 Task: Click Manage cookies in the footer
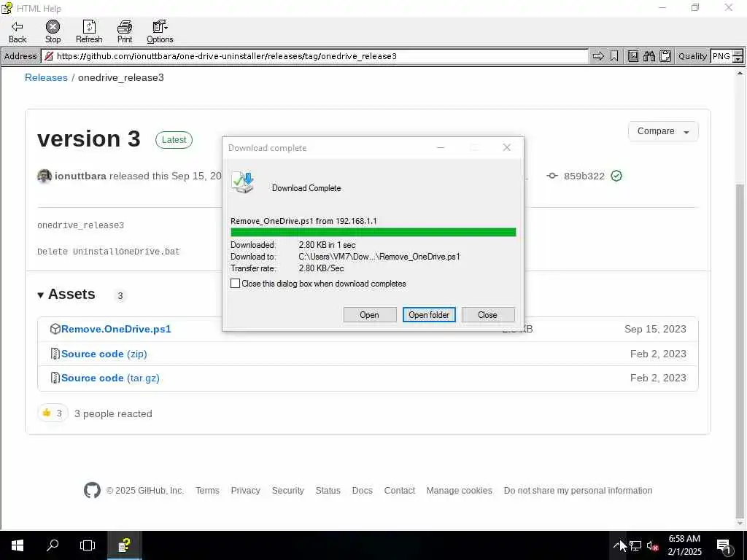[460, 491]
